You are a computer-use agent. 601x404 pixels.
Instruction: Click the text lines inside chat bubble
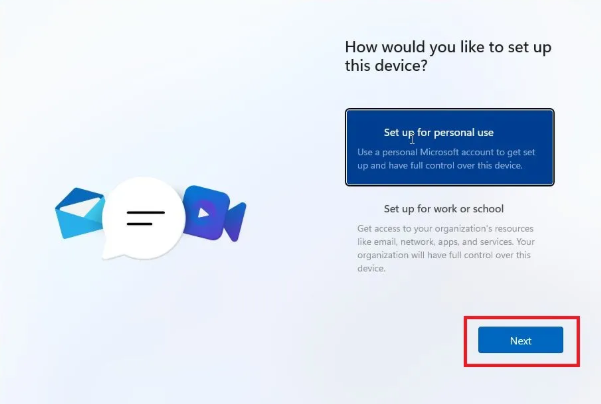coord(146,218)
